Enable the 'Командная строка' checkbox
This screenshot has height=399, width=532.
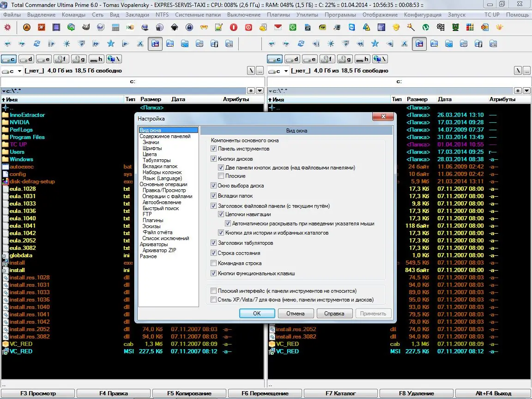tap(213, 263)
